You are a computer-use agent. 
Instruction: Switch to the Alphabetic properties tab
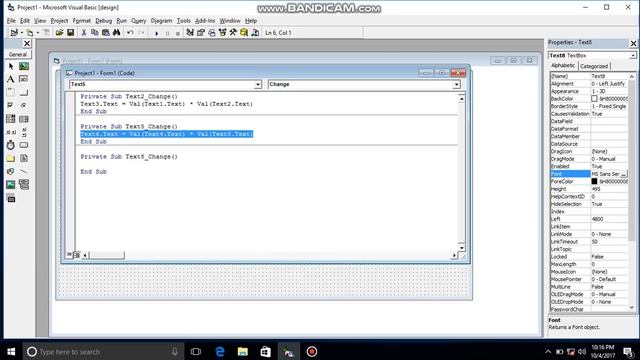[563, 66]
